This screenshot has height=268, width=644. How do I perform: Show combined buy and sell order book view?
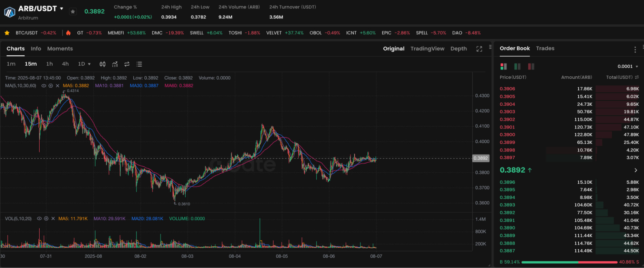pyautogui.click(x=504, y=66)
